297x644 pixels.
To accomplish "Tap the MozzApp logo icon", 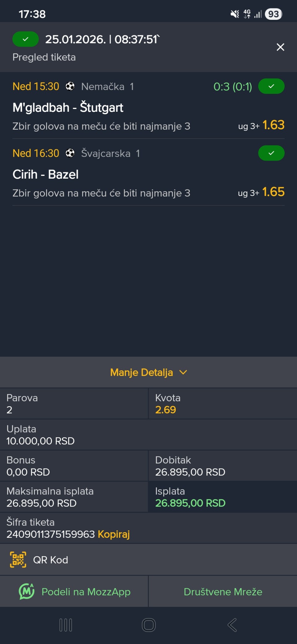I will [x=27, y=591].
